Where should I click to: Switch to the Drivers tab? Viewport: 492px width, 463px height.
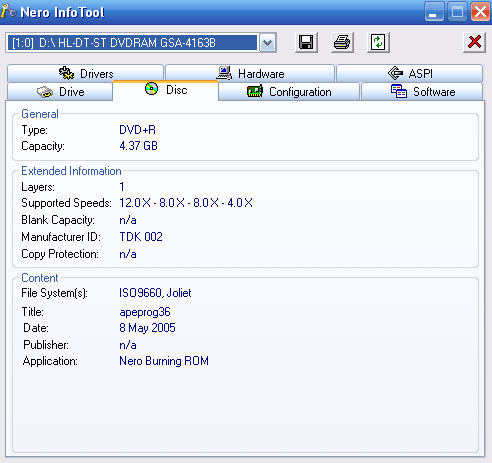coord(86,73)
